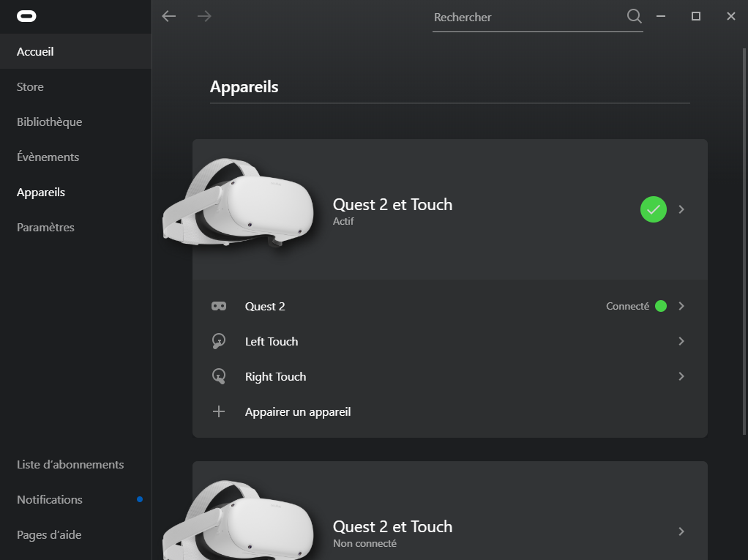
Task: Select Appareils in the sidebar
Action: 76,193
